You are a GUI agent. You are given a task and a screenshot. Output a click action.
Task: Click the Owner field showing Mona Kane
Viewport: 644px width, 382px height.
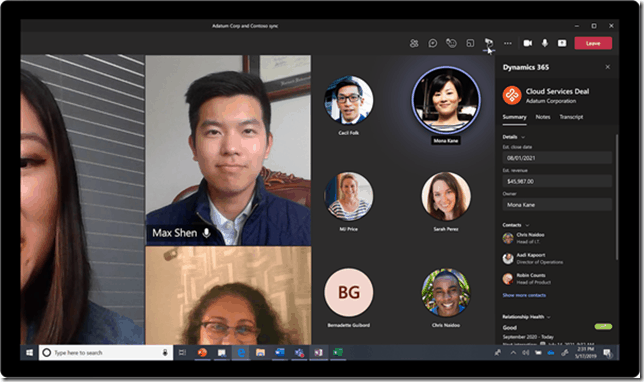coord(557,205)
